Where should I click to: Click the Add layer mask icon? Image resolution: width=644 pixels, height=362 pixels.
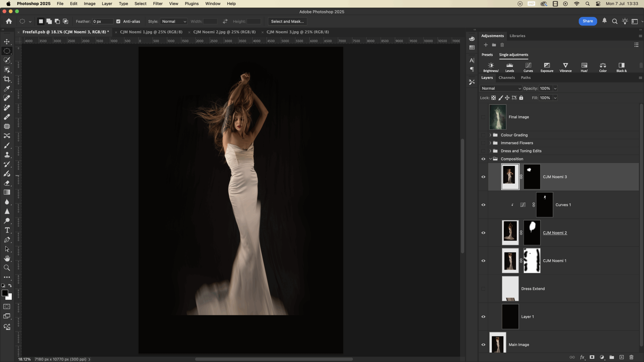pos(592,357)
